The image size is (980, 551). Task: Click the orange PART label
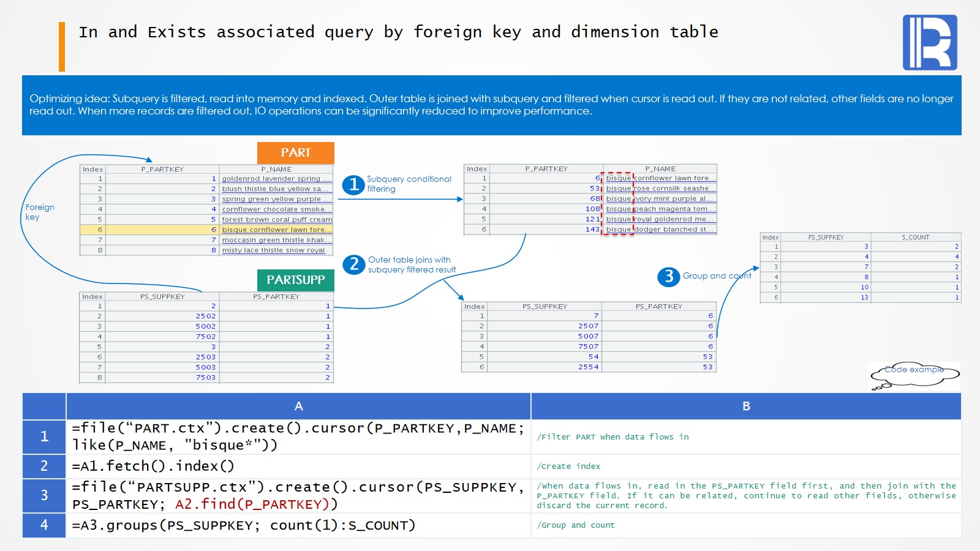(x=295, y=152)
